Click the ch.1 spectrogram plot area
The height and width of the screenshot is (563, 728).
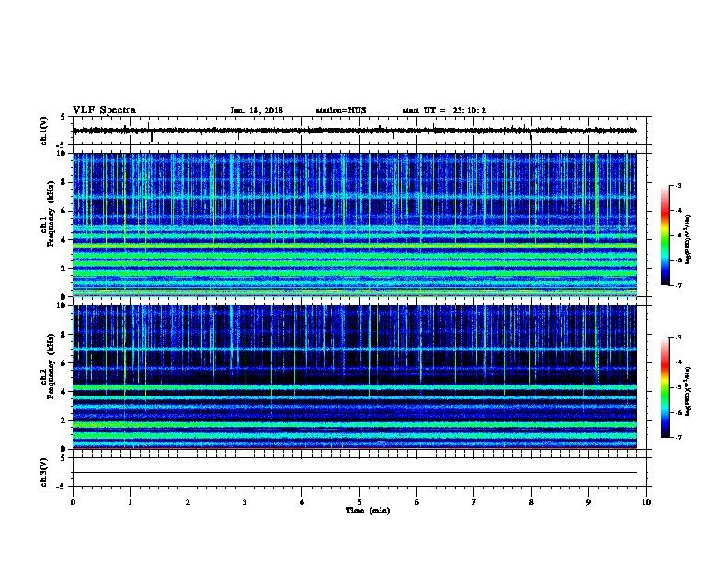tap(355, 224)
